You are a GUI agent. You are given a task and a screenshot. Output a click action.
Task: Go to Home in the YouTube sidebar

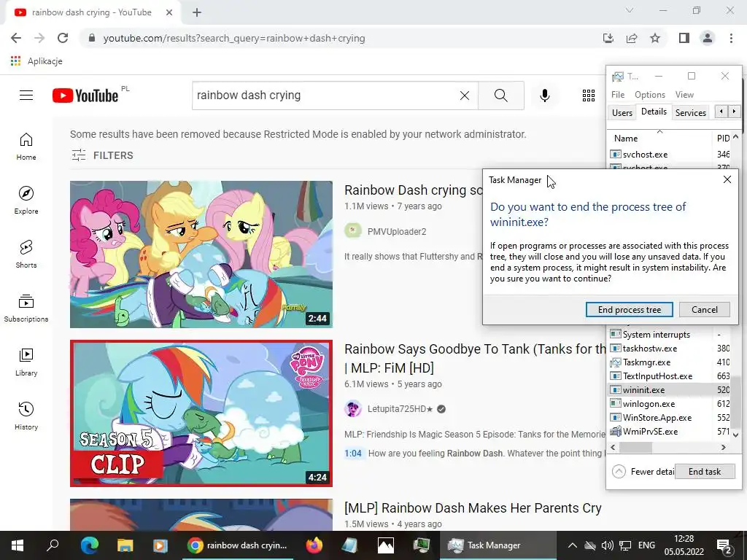click(26, 146)
